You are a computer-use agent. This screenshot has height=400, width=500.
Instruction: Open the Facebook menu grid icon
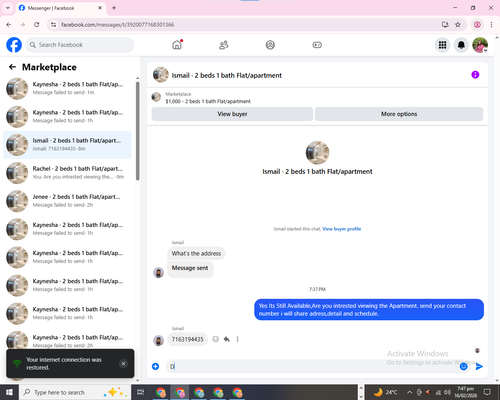(442, 45)
